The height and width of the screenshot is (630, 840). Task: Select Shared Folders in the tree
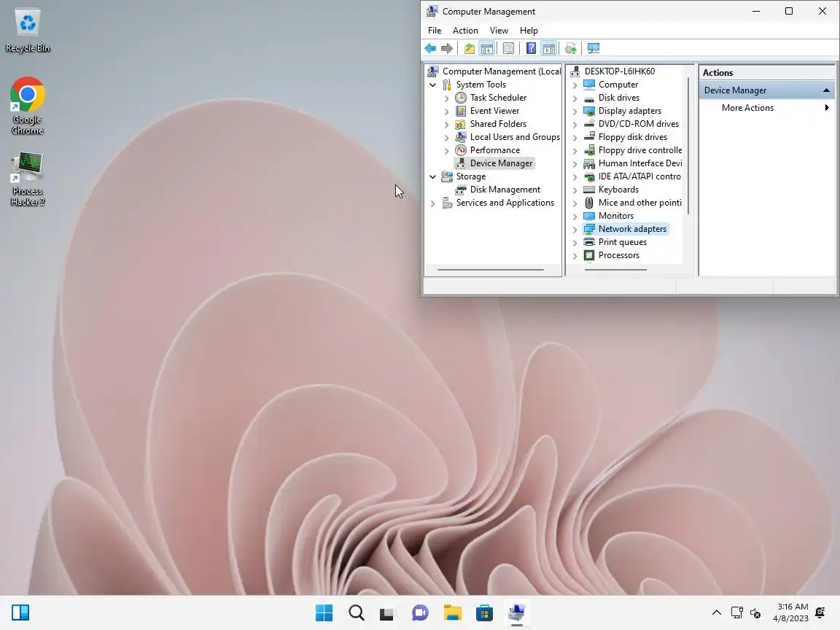498,124
